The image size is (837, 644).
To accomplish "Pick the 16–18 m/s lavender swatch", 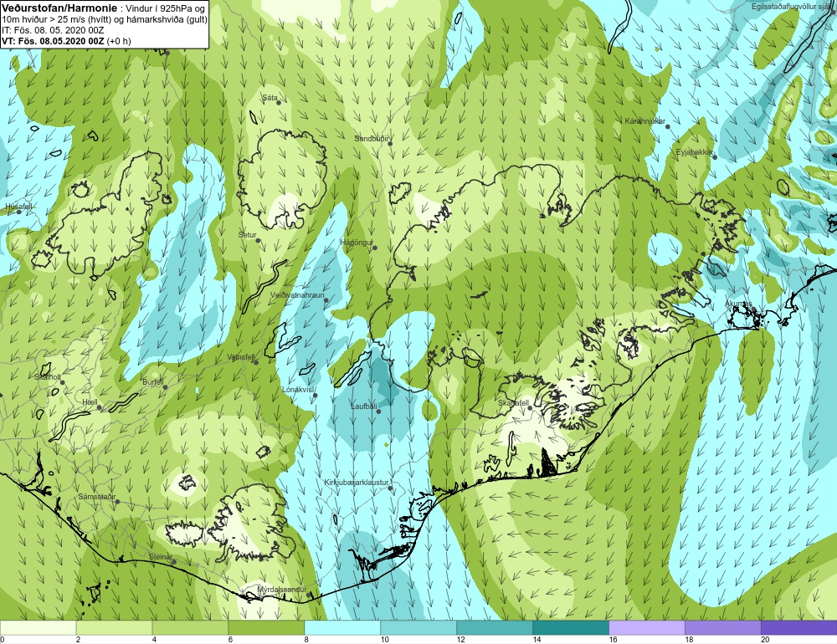I will click(647, 628).
